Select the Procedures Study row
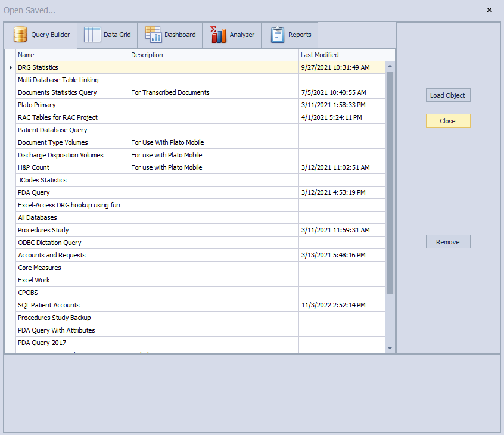The width and height of the screenshot is (504, 435). [200, 230]
